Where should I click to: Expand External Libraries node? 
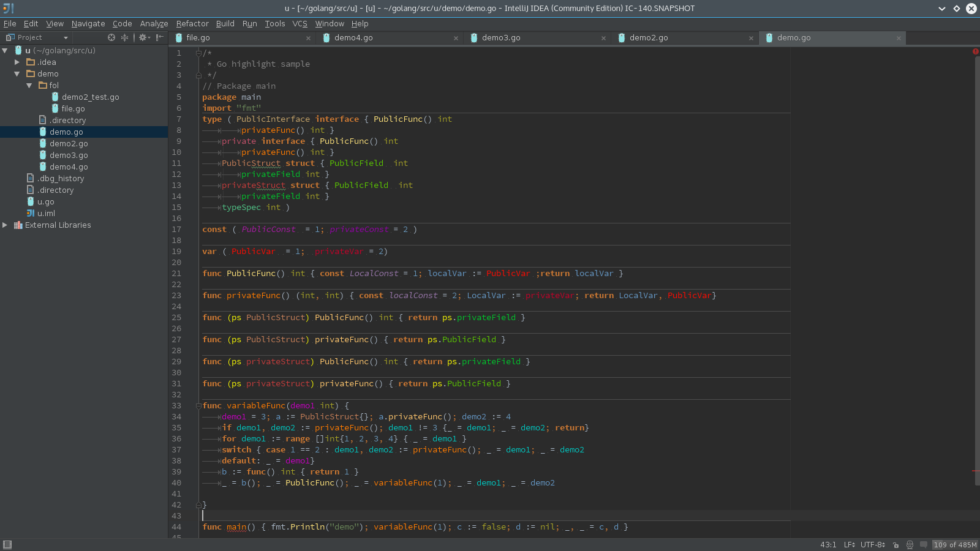point(5,225)
